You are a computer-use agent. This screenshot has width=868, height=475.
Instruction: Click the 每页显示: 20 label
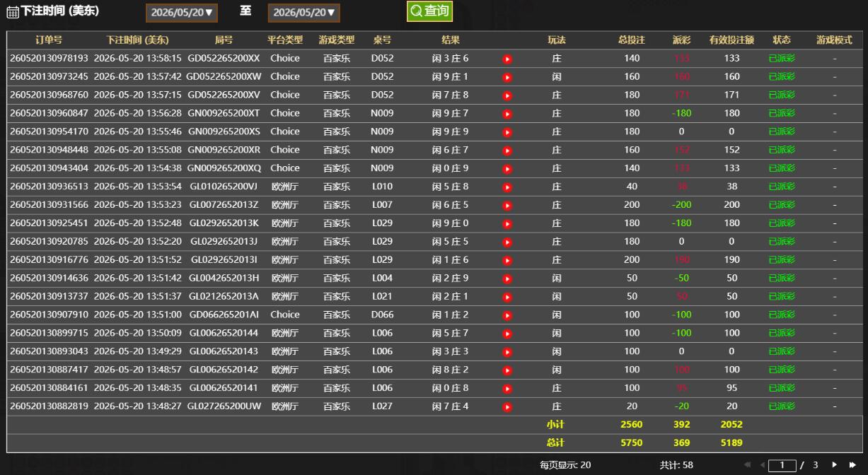(565, 465)
